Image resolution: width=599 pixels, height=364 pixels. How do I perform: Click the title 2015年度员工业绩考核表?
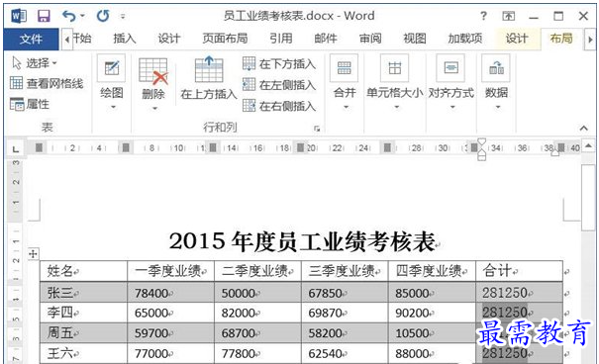pyautogui.click(x=302, y=242)
